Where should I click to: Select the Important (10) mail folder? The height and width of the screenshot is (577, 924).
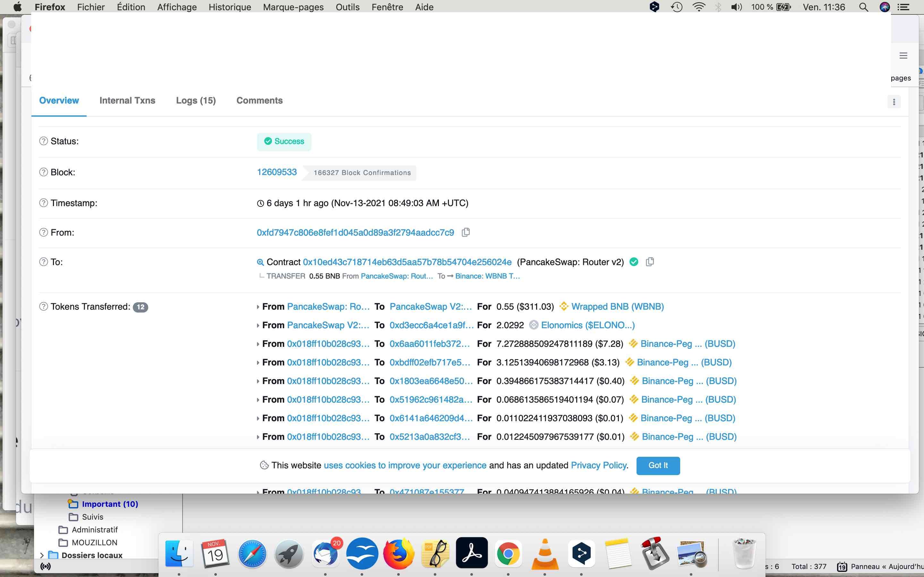110,504
